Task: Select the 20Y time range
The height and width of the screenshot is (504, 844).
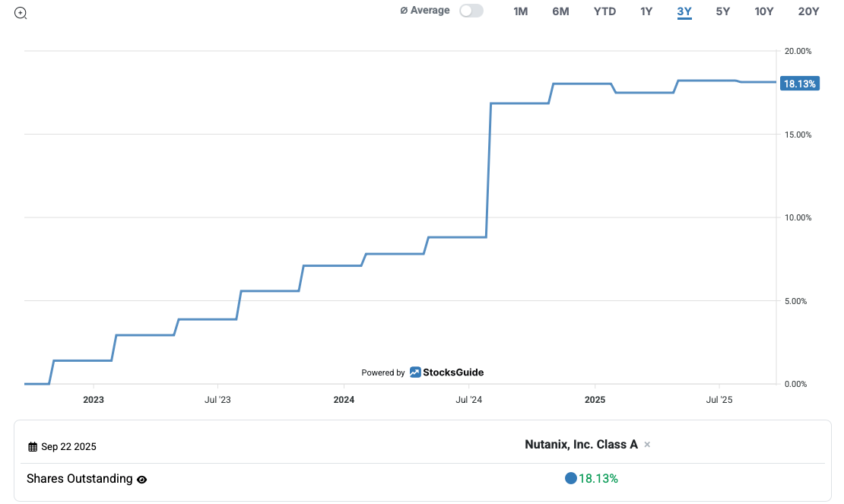Action: point(808,11)
